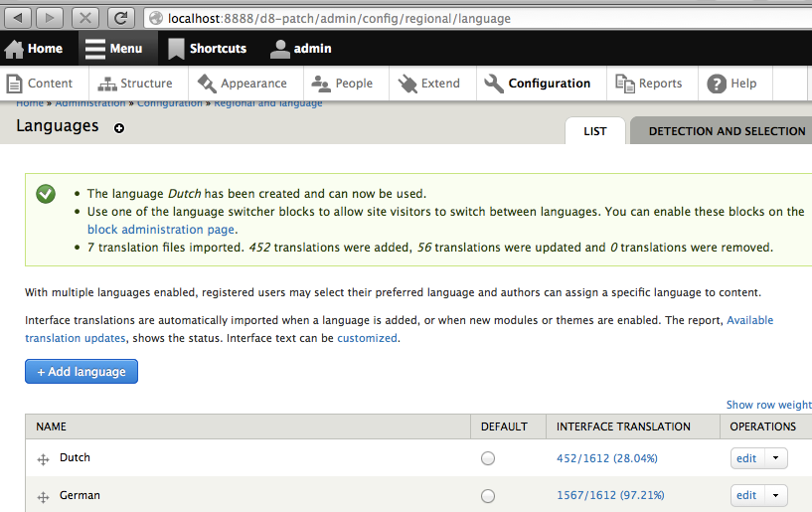Click the document icon beside Content
Viewport: 812px width, 512px height.
point(15,84)
